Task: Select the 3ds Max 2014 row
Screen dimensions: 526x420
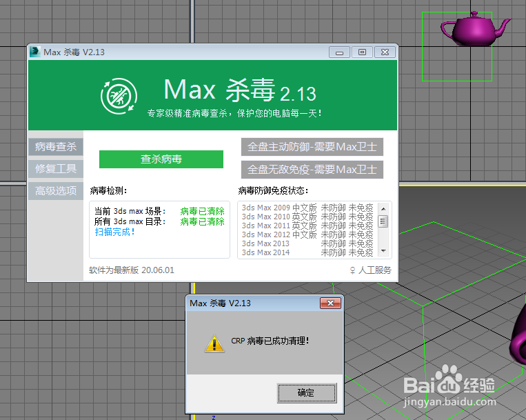Action: coord(307,252)
